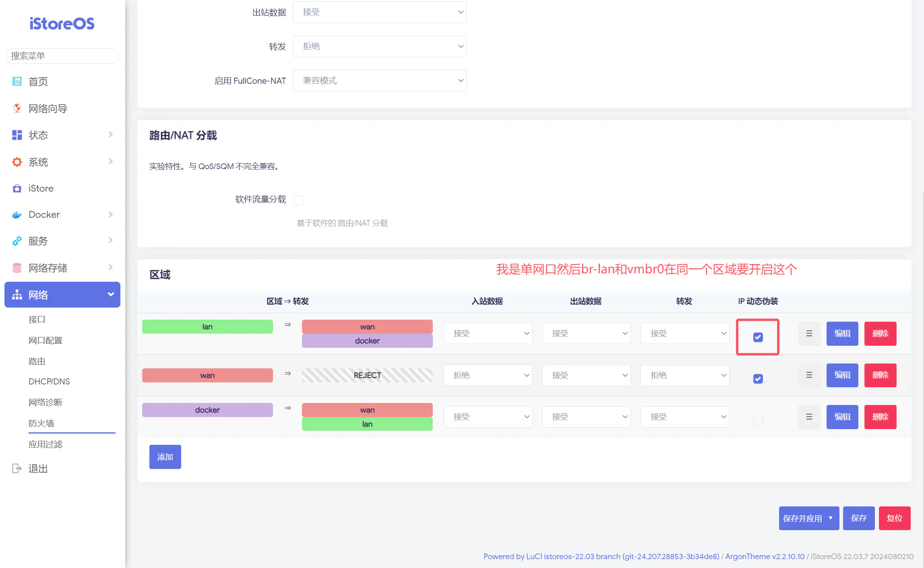The image size is (924, 568).
Task: Toggle IP masquerading for wan zone
Action: coord(758,379)
